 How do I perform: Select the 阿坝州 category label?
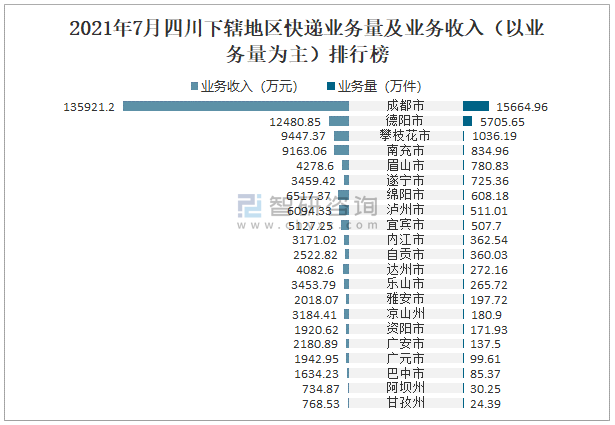point(405,388)
